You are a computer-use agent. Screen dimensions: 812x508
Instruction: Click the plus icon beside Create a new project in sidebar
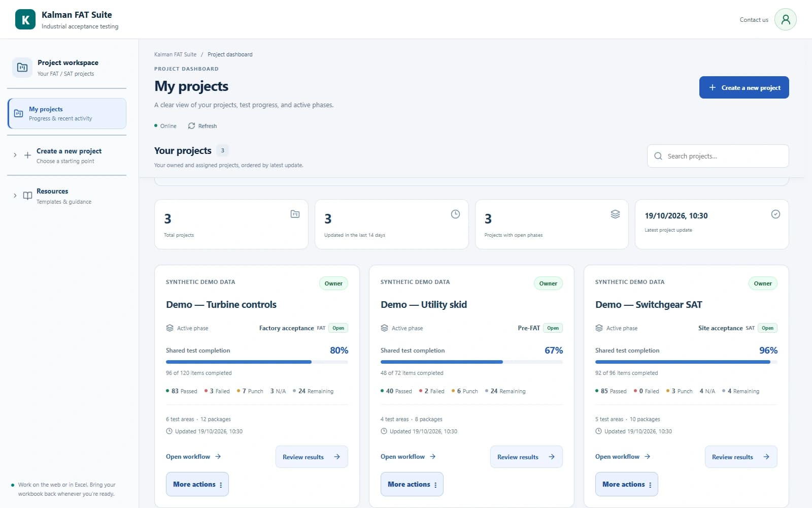pos(27,155)
